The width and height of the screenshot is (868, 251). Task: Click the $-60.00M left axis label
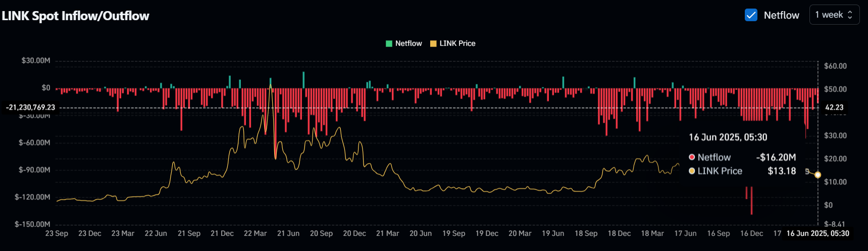(x=34, y=143)
